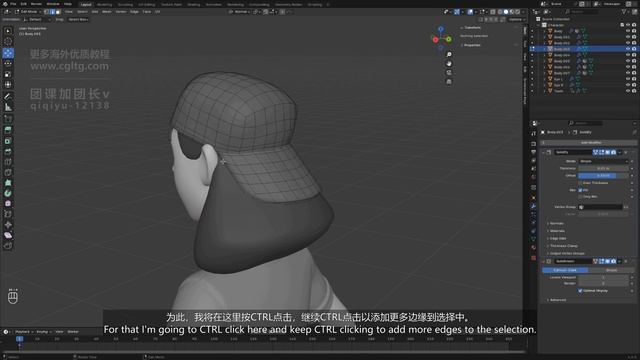Toggle Solidify modifier viewport display
640x360 pixels.
tap(607, 152)
